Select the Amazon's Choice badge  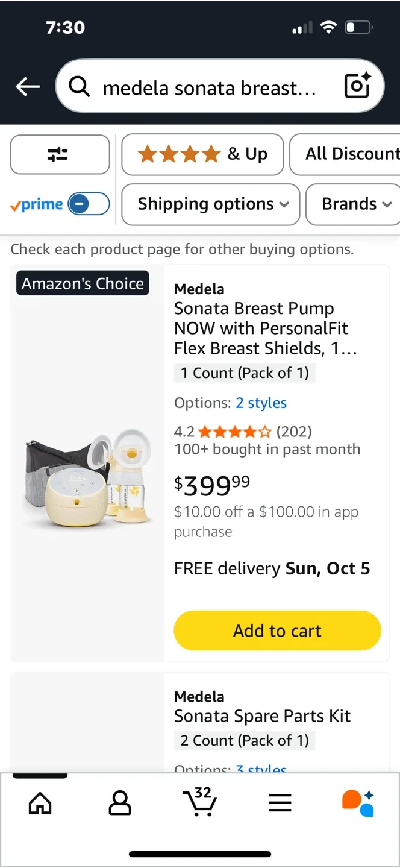(x=82, y=283)
